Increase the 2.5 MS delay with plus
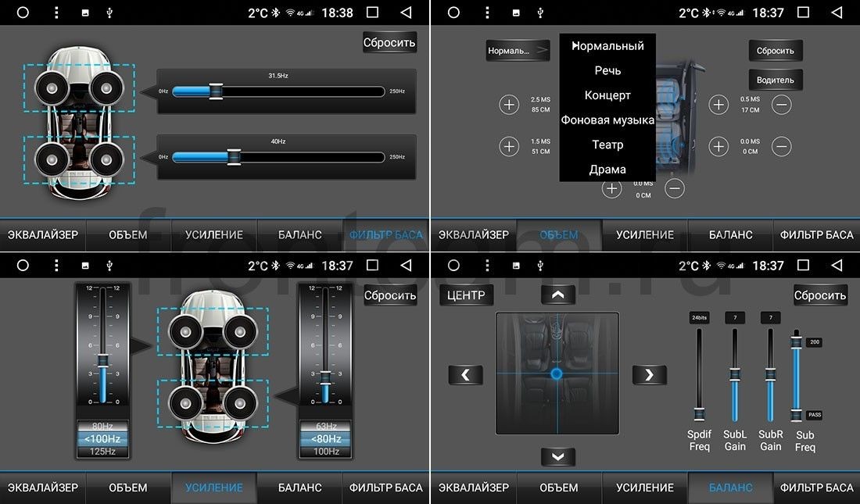Image resolution: width=860 pixels, height=504 pixels. pos(509,104)
